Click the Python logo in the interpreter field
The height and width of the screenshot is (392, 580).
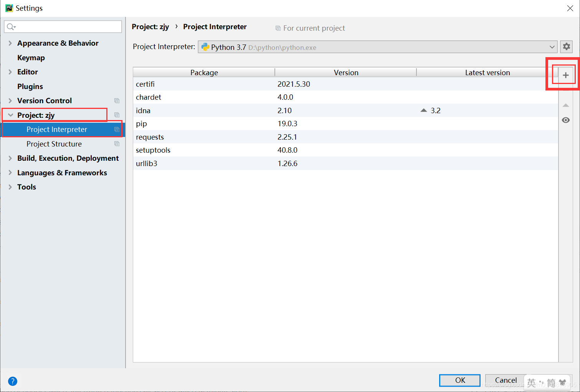(x=205, y=47)
